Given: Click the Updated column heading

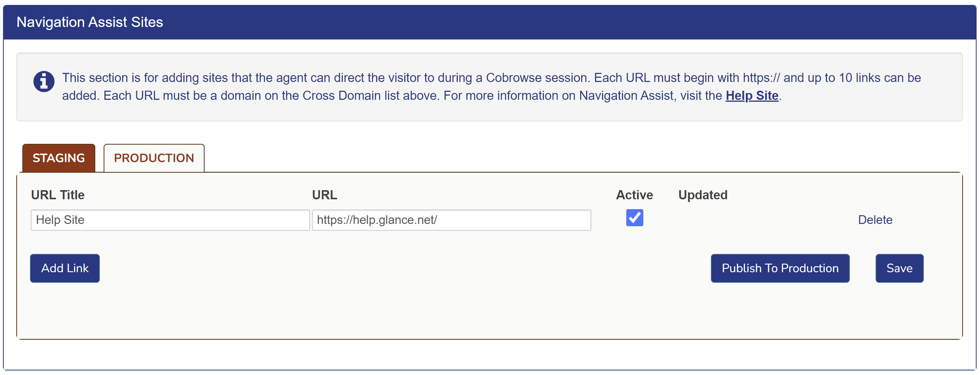Looking at the screenshot, I should [x=702, y=195].
